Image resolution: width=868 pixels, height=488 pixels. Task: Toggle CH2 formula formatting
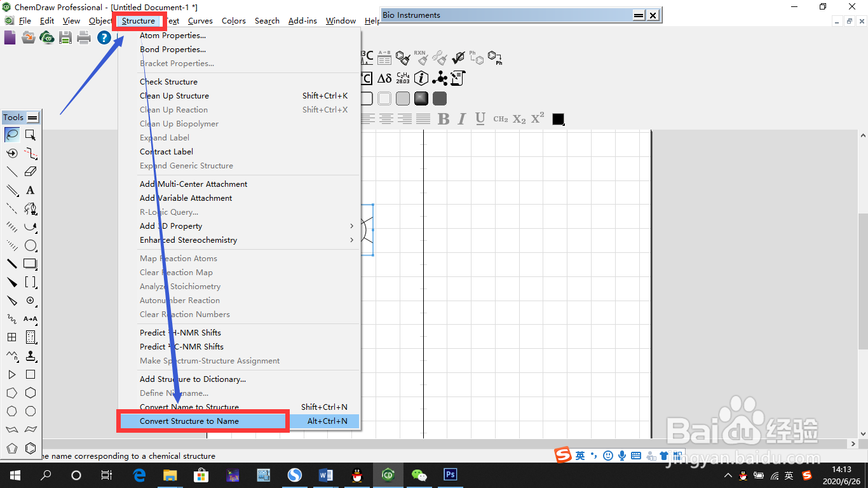coord(501,119)
